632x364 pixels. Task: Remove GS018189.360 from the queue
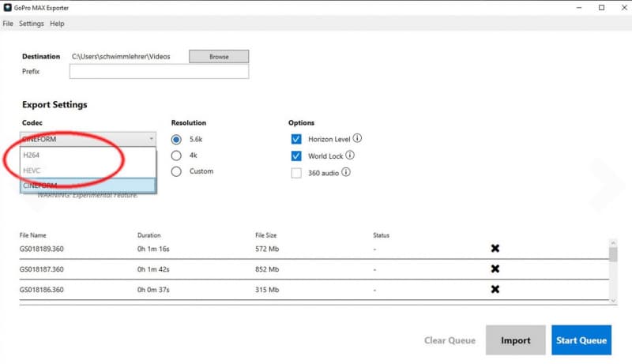click(495, 249)
